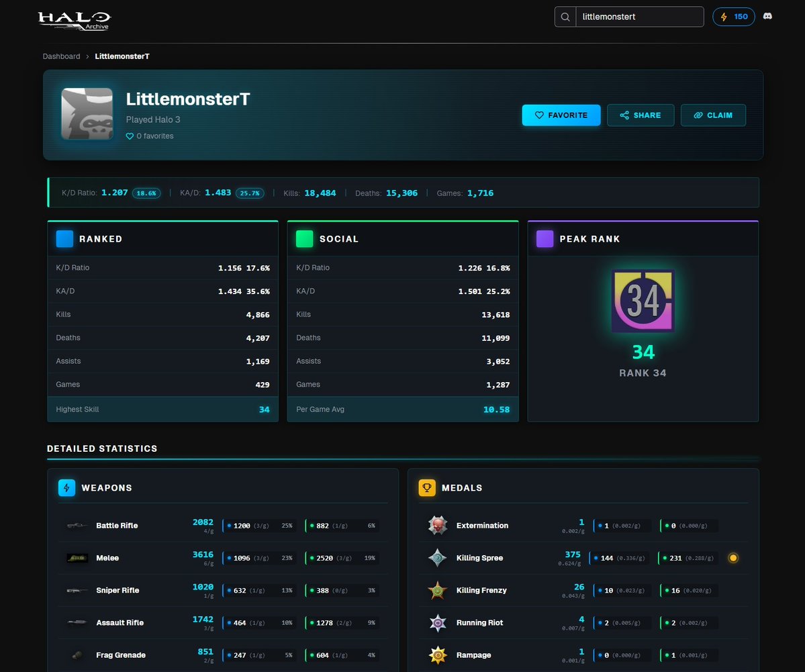The image size is (805, 672).
Task: Go to Dashboard breadcrumb
Action: (x=61, y=56)
